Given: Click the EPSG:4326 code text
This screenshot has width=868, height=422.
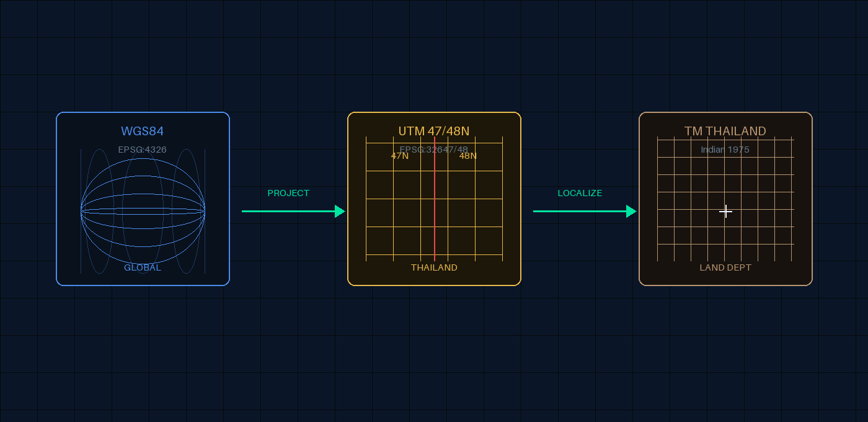Looking at the screenshot, I should [143, 150].
